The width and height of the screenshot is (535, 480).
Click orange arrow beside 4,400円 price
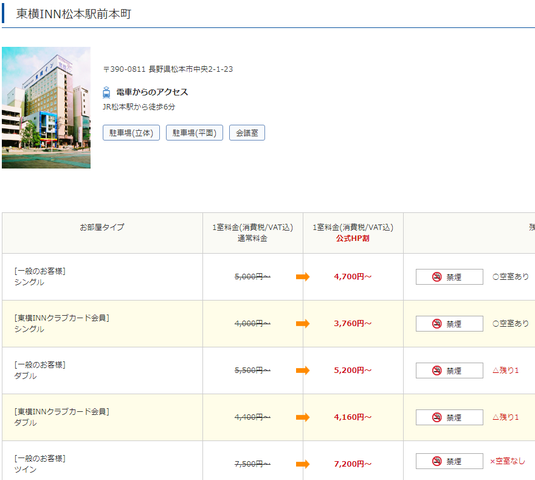pos(303,417)
